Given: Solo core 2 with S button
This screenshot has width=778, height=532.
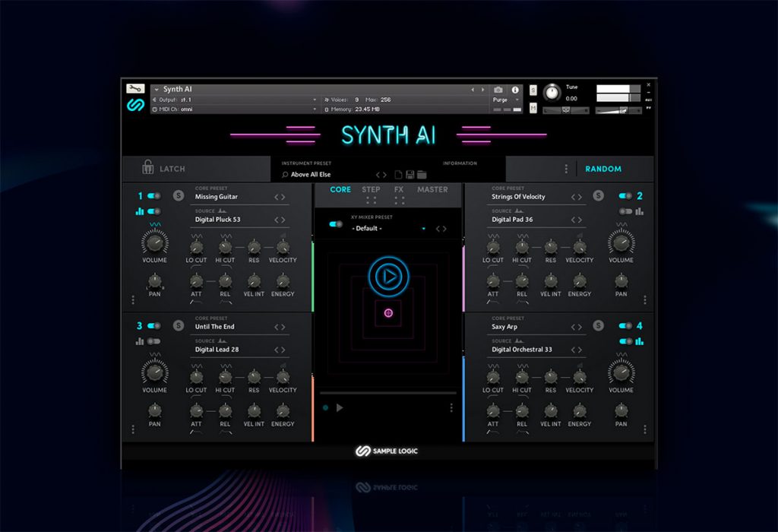Looking at the screenshot, I should click(599, 195).
